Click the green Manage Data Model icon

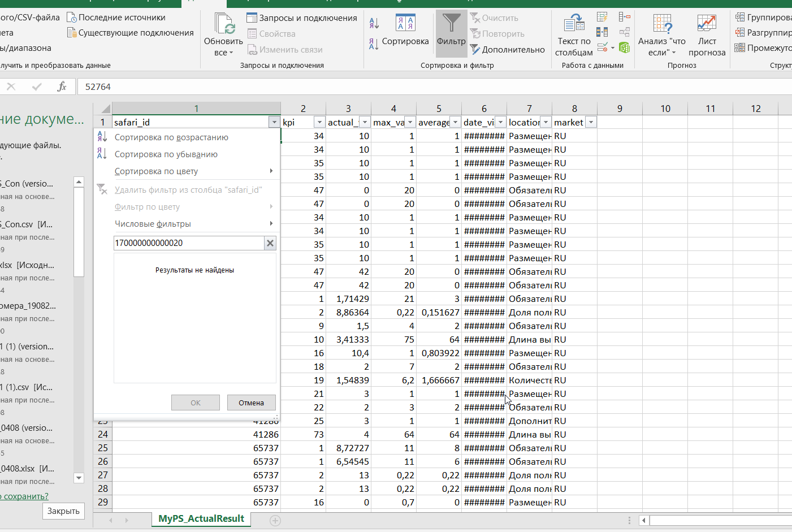coord(625,47)
